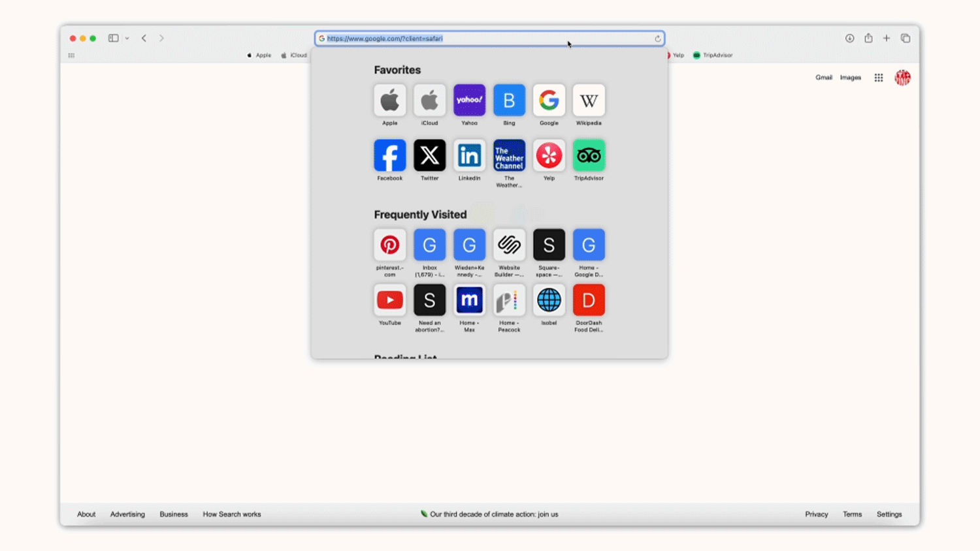Open the Settings footer menu
Viewport: 980px width, 551px height.
tap(889, 514)
